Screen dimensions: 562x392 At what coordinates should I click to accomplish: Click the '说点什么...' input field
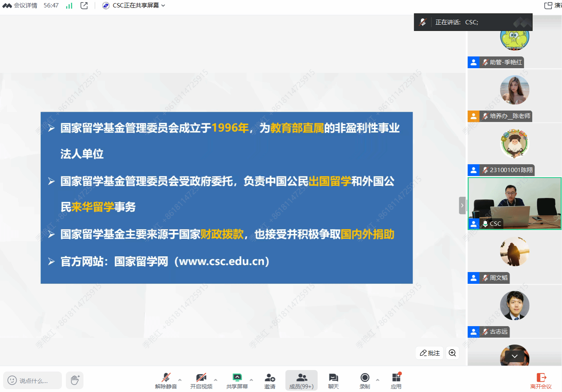[33, 381]
